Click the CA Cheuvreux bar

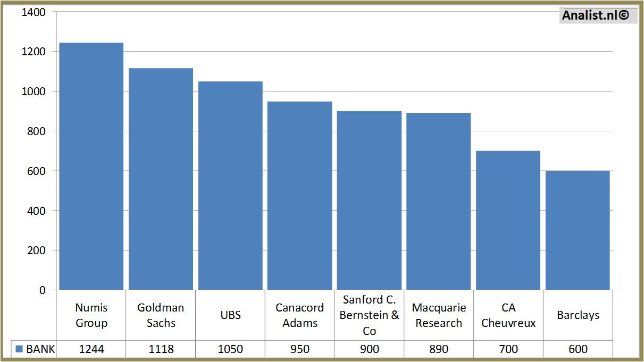point(508,221)
